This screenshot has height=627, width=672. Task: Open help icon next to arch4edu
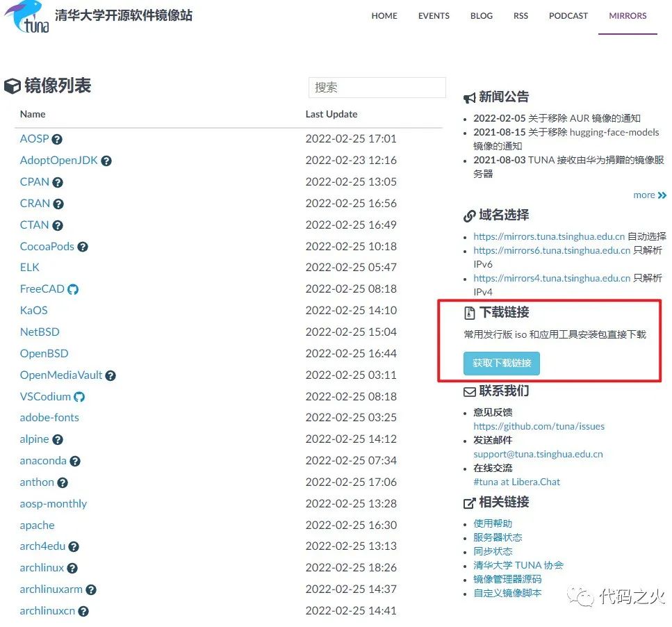[x=74, y=547]
